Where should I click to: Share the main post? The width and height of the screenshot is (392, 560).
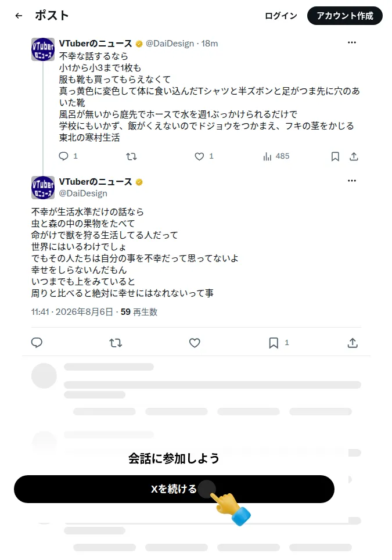coord(353,343)
